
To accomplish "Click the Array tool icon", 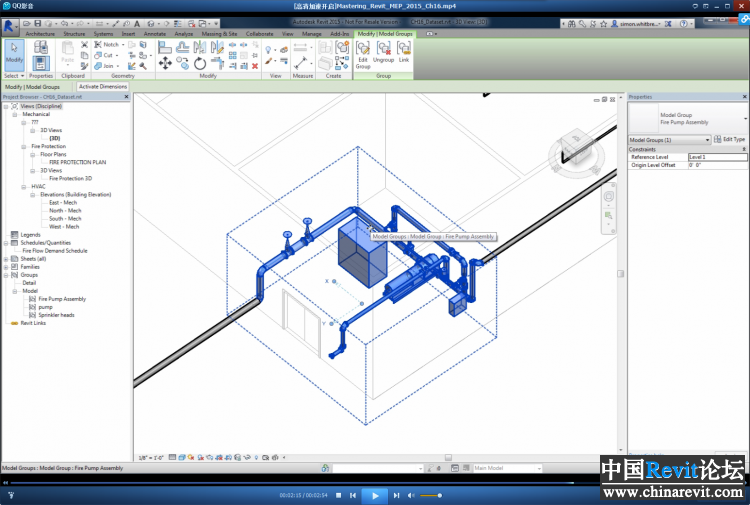I will pyautogui.click(x=233, y=55).
